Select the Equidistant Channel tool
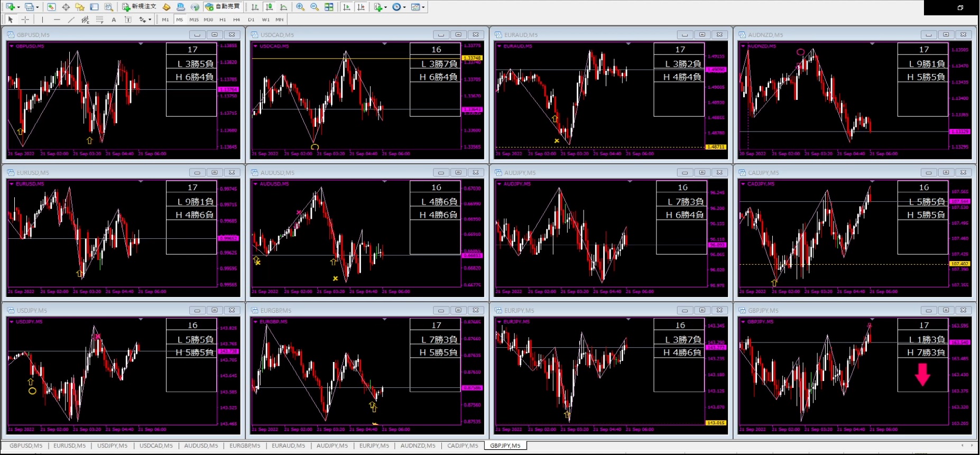 85,20
